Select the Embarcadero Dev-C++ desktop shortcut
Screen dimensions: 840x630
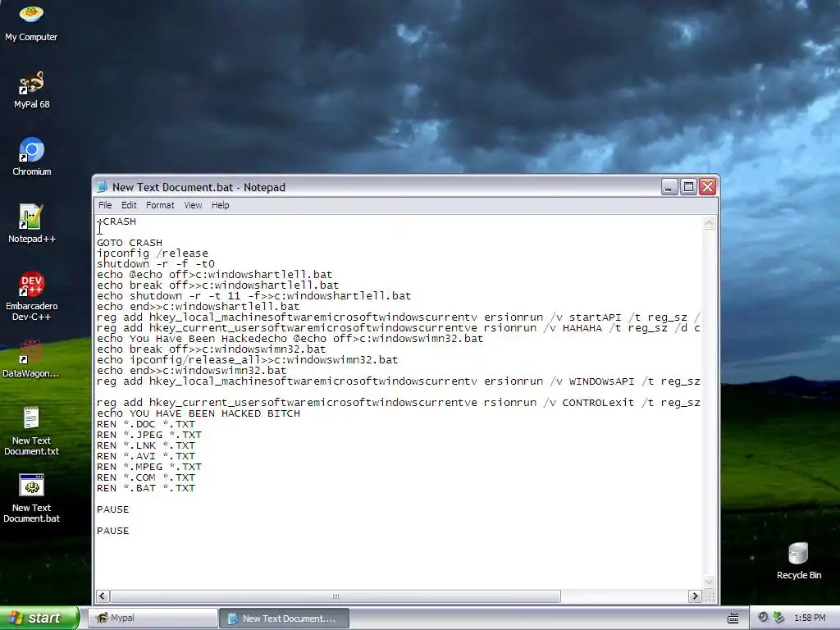point(32,297)
